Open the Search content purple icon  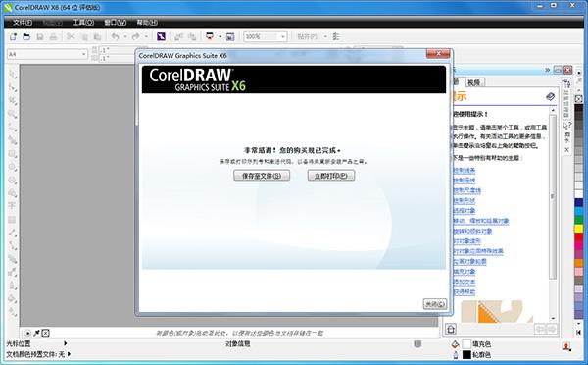tap(161, 36)
